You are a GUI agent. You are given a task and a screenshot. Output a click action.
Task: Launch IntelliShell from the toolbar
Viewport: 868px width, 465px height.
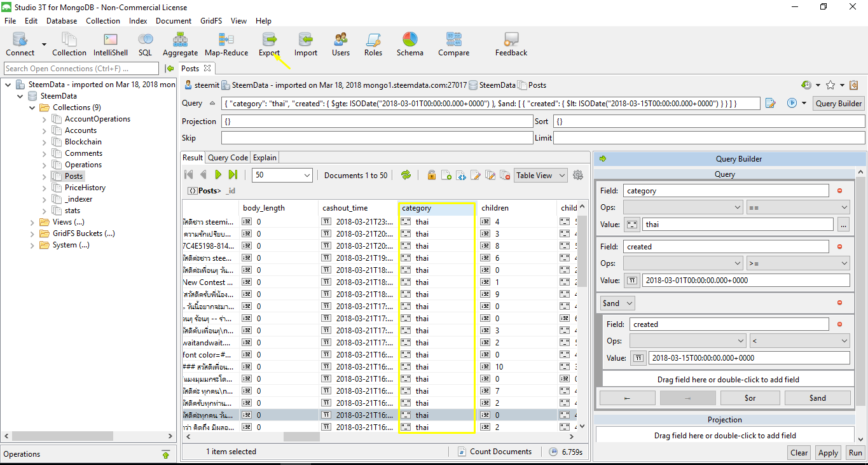click(111, 45)
